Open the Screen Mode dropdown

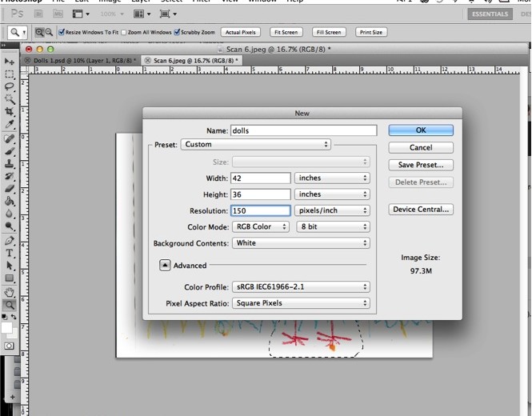pos(168,14)
